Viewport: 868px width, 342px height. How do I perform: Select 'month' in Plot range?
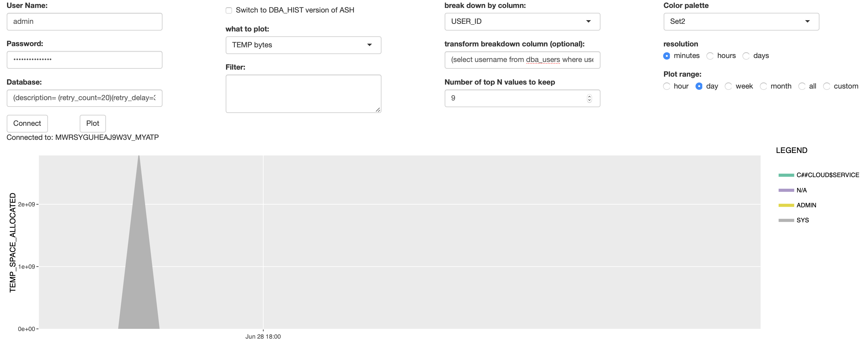pos(764,86)
